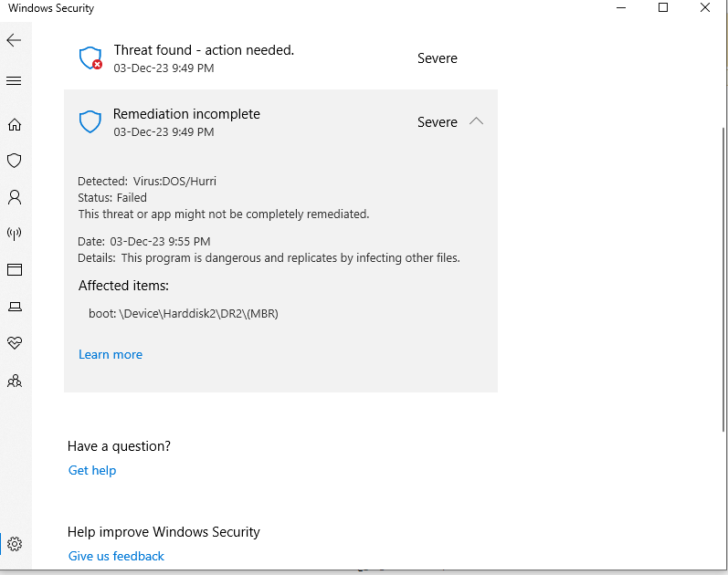Select the 'Remediation incomplete' heading

click(186, 114)
